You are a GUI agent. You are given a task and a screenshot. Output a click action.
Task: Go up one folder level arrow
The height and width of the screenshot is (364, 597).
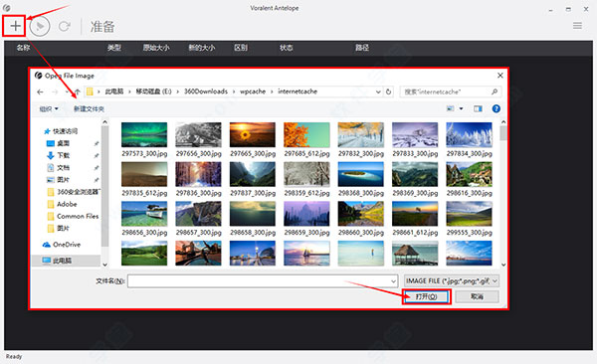click(78, 91)
